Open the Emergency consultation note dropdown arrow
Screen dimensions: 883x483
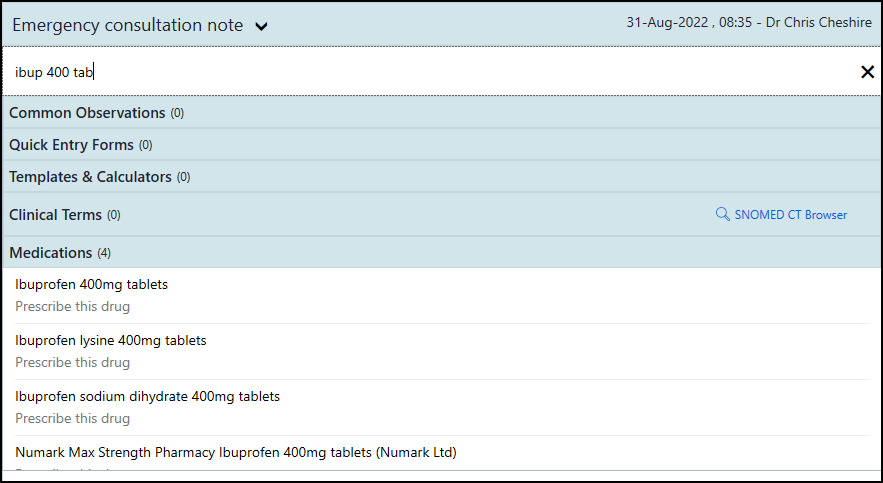(x=261, y=27)
